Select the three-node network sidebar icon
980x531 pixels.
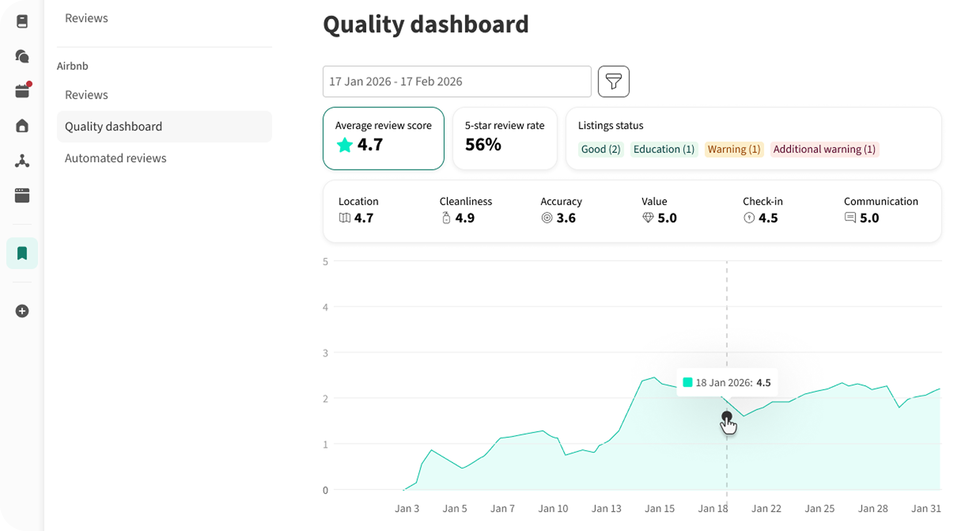[x=22, y=161]
